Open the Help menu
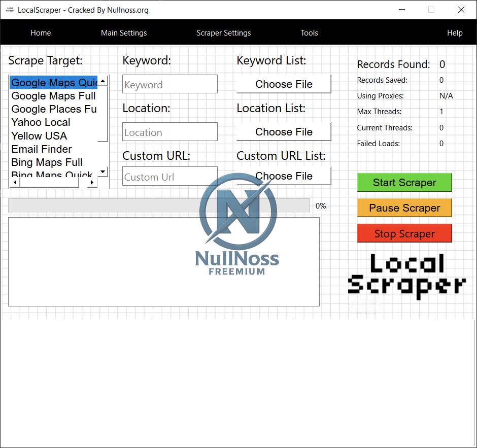 pyautogui.click(x=454, y=33)
